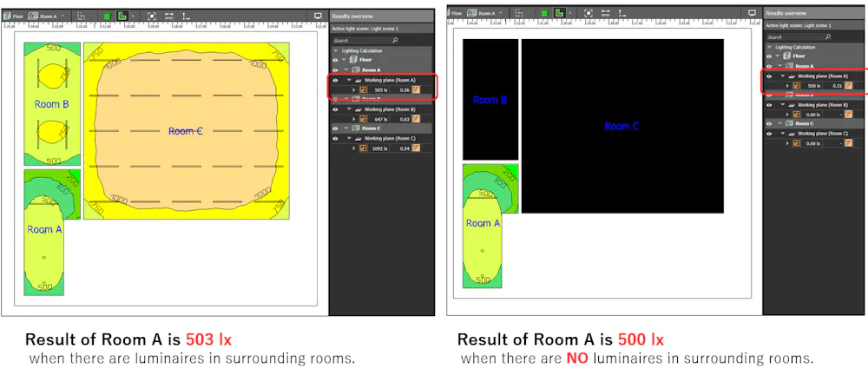The width and height of the screenshot is (868, 382).
Task: Toggle Floor visibility eye in right window
Action: click(x=769, y=56)
